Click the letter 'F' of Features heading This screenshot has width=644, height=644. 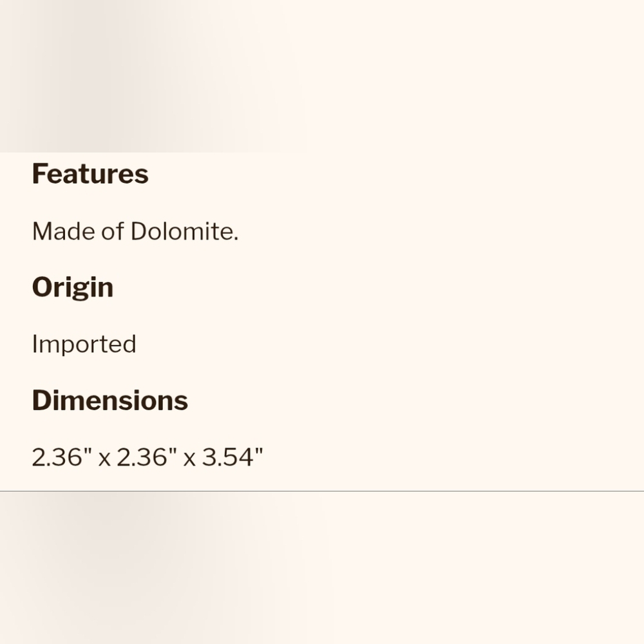coord(39,174)
